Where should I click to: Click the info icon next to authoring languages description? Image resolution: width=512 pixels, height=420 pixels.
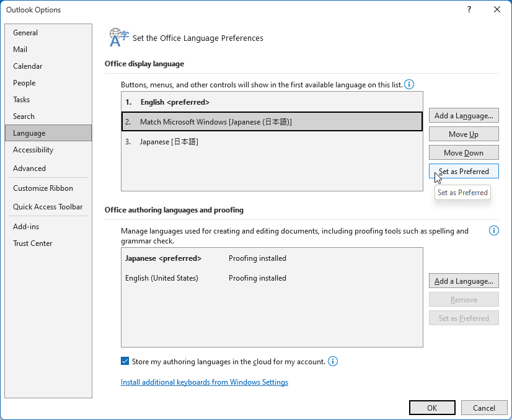coord(493,230)
